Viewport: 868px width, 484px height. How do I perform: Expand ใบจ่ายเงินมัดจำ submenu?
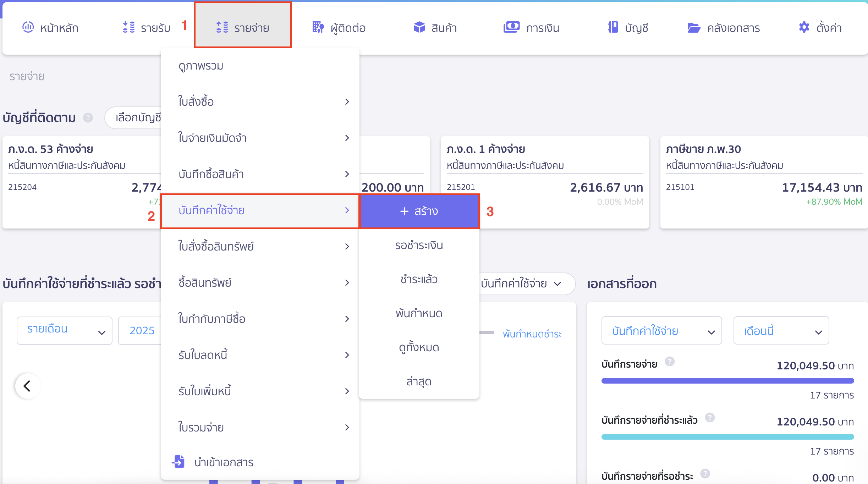point(260,138)
